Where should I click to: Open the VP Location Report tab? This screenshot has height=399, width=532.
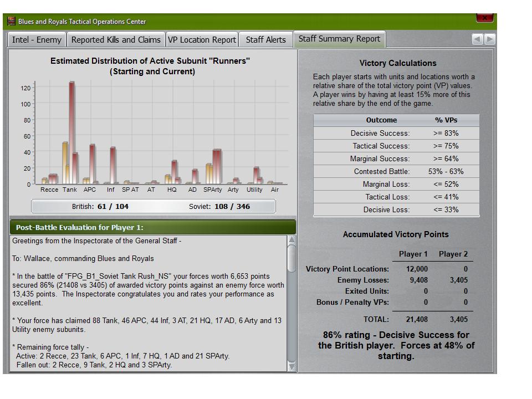[x=202, y=40]
